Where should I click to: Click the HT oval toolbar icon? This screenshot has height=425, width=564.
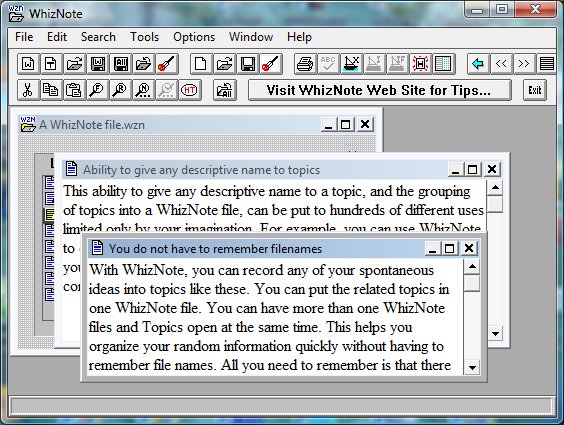tap(190, 90)
